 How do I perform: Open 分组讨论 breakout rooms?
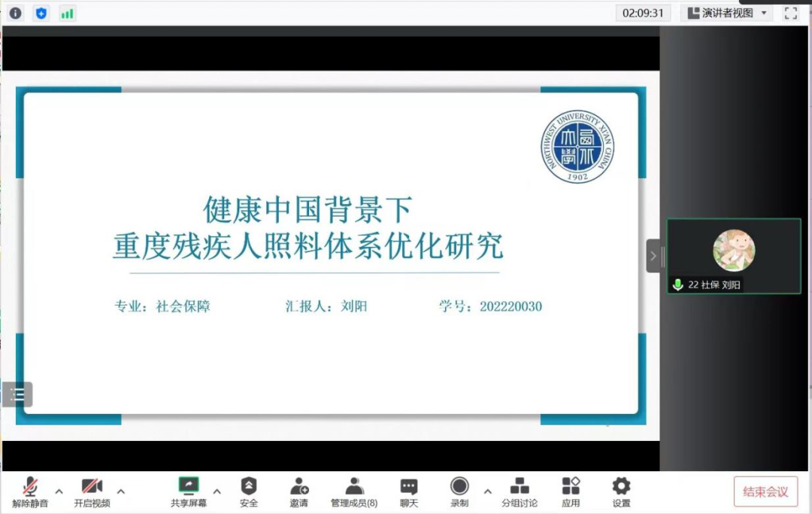pyautogui.click(x=520, y=492)
